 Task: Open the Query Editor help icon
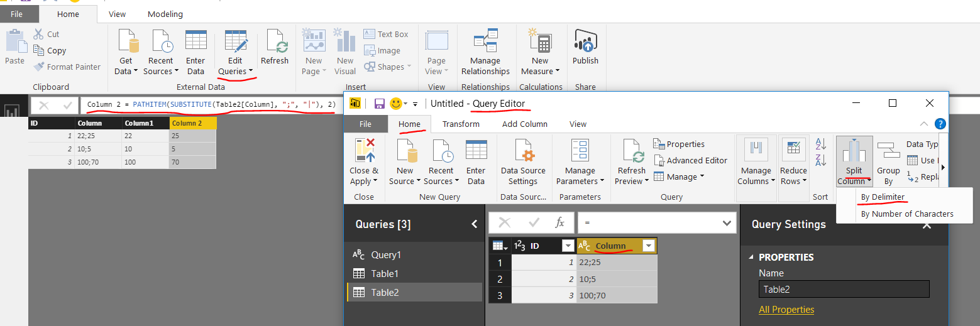(940, 124)
